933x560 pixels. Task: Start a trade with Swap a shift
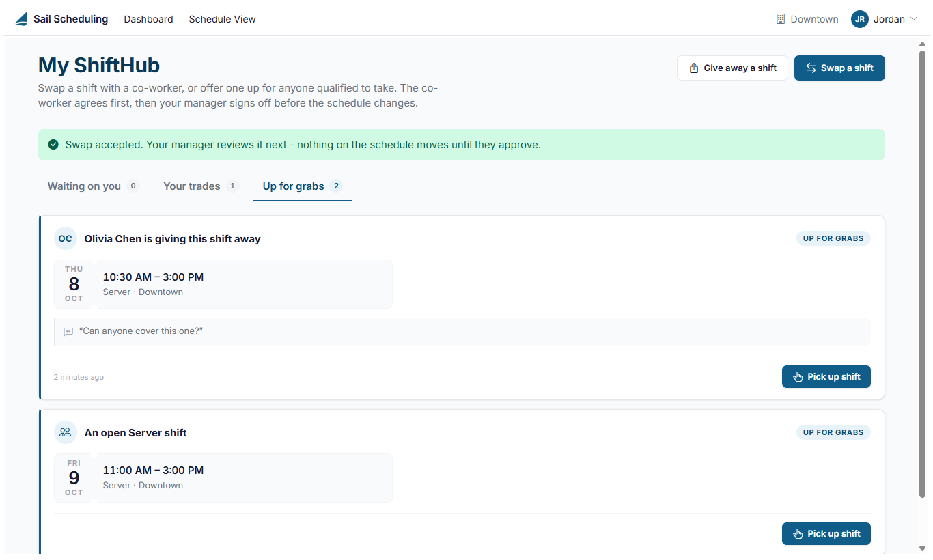pyautogui.click(x=839, y=68)
